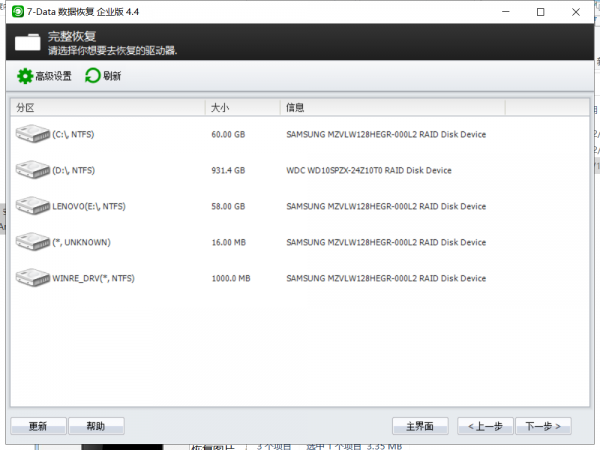Click the 1000.0 MB size cell
Viewport: 600px width, 450px height.
pyautogui.click(x=231, y=278)
